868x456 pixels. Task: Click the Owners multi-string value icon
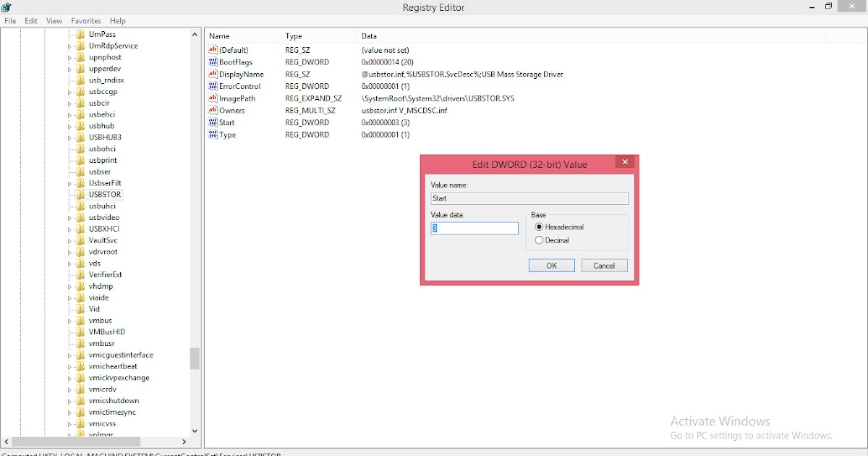(x=212, y=110)
